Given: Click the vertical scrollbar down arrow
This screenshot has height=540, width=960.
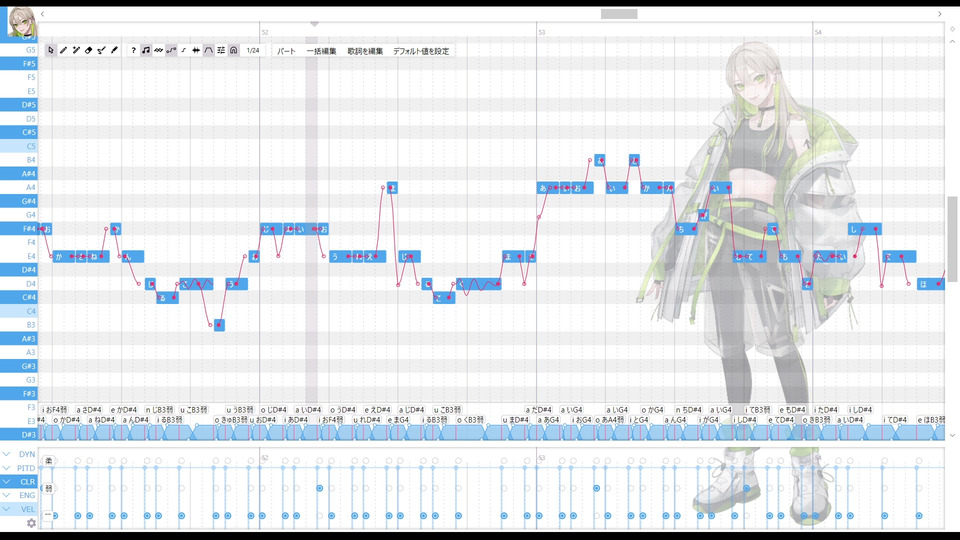Looking at the screenshot, I should (x=952, y=435).
